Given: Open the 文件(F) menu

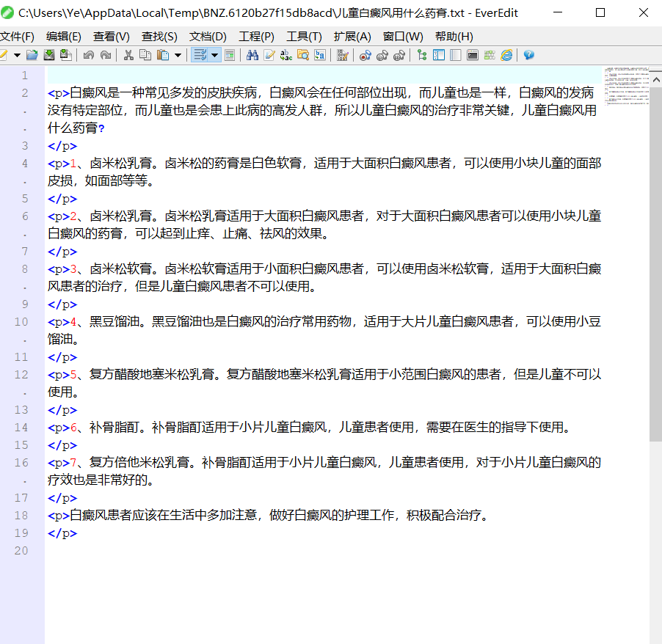Looking at the screenshot, I should point(17,37).
